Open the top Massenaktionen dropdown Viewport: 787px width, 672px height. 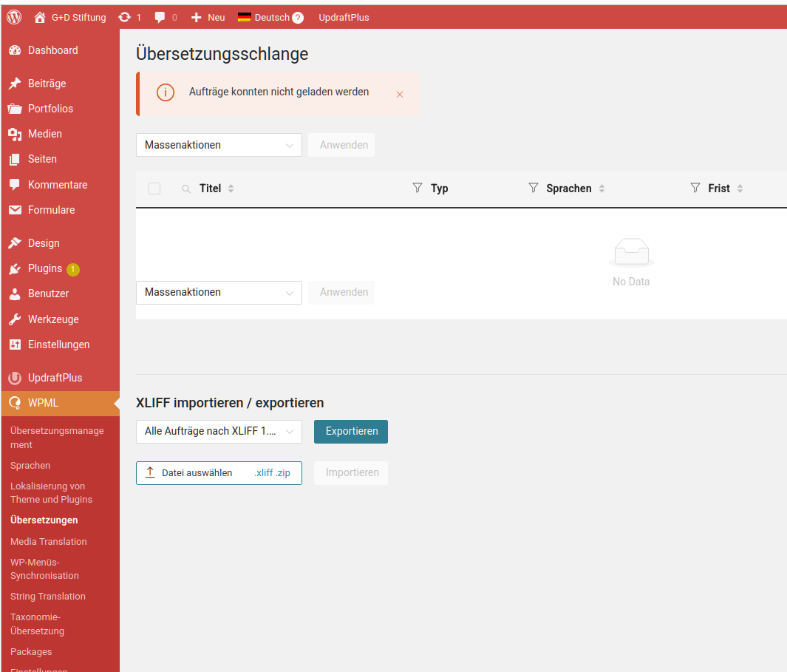(x=219, y=145)
